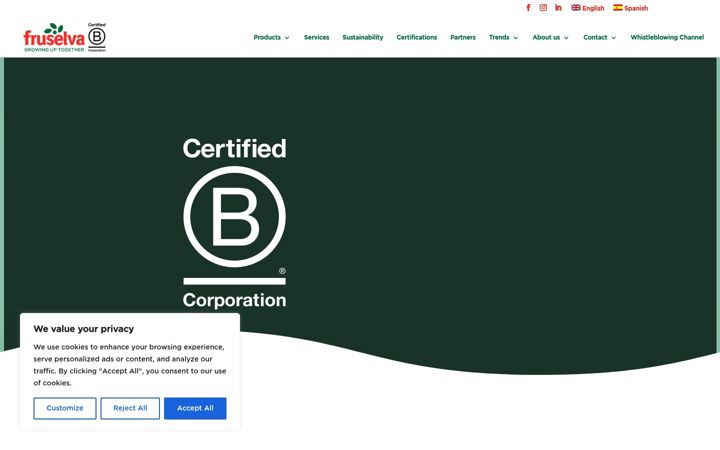Click the small Certified B Corporation header badge
The height and width of the screenshot is (450, 720).
(97, 37)
